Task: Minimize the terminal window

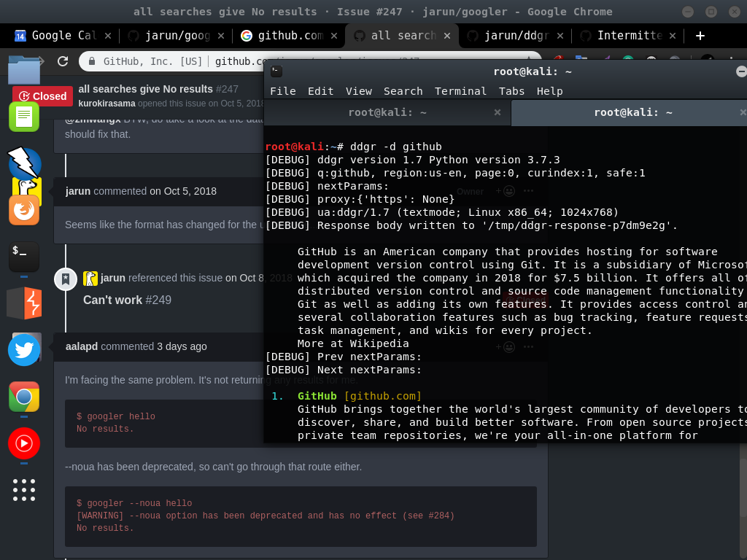Action: (741, 71)
